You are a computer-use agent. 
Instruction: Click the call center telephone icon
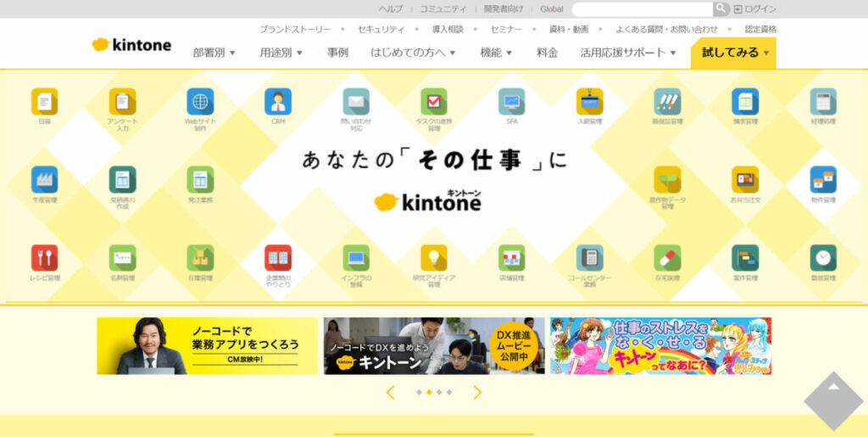click(x=589, y=258)
